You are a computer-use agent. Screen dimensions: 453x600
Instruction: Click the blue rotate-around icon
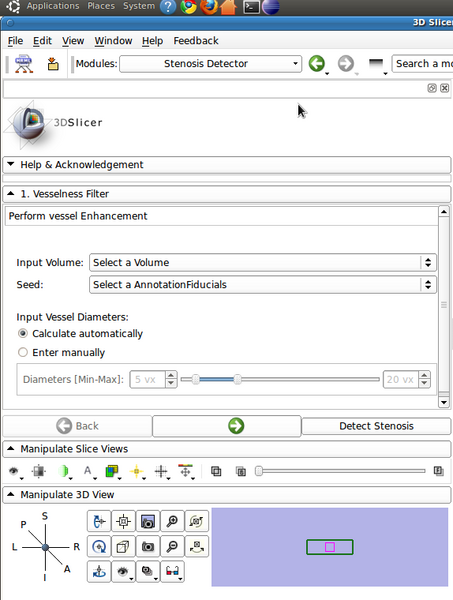(x=99, y=547)
